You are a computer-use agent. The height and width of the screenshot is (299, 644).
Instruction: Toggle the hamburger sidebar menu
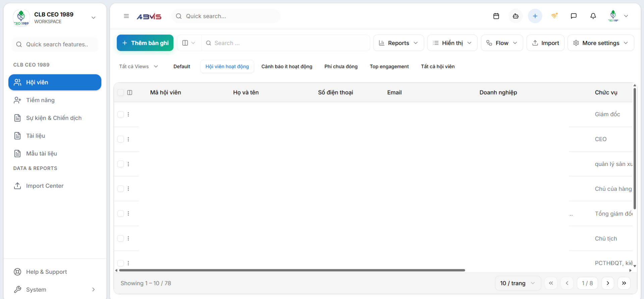pos(126,16)
